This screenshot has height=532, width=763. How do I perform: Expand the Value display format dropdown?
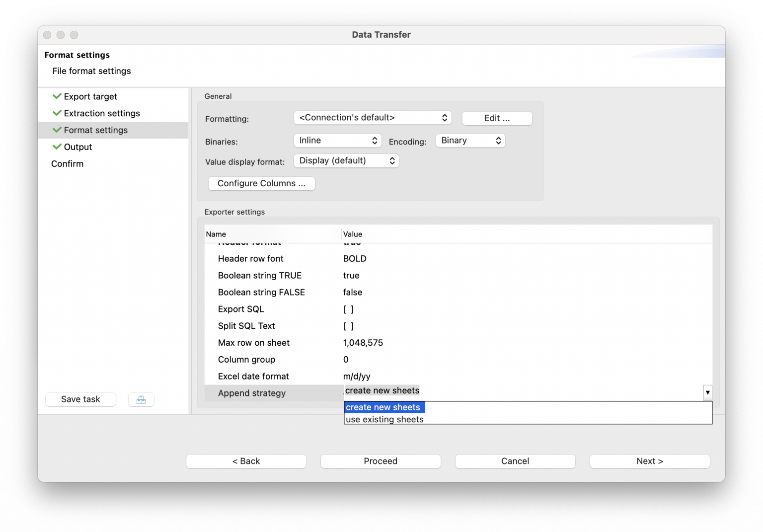pyautogui.click(x=346, y=161)
